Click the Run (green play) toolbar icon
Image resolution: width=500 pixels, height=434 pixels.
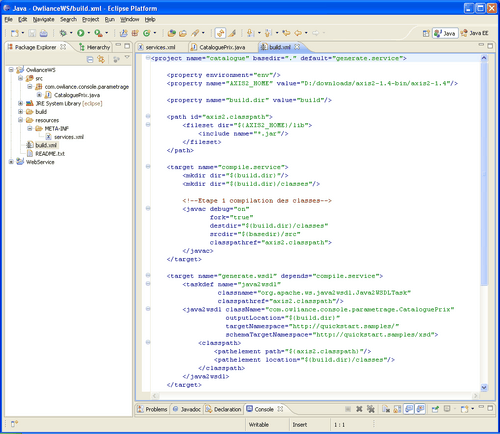81,33
